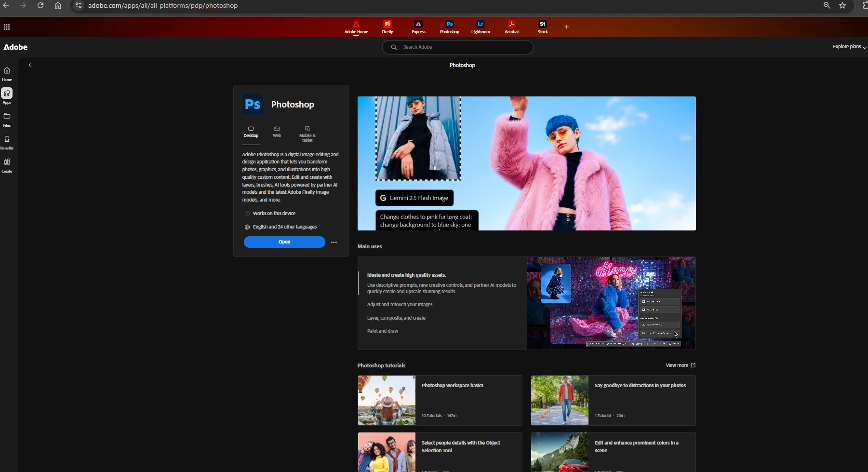Image resolution: width=868 pixels, height=472 pixels.
Task: Open the Acrobat app shortcut
Action: (x=512, y=27)
